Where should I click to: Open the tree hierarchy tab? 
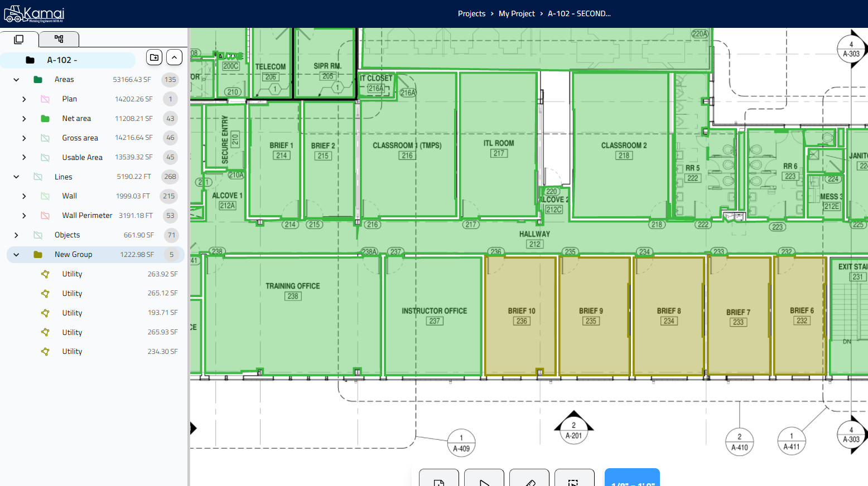tap(59, 39)
